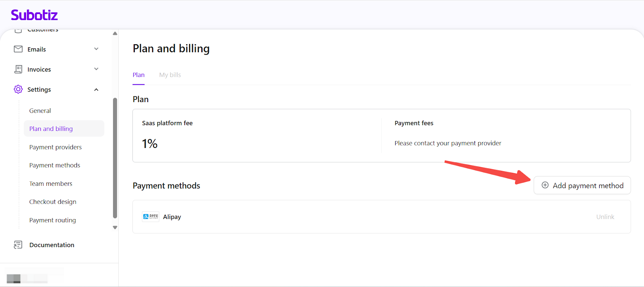
Task: Open Payment providers settings
Action: 56,147
